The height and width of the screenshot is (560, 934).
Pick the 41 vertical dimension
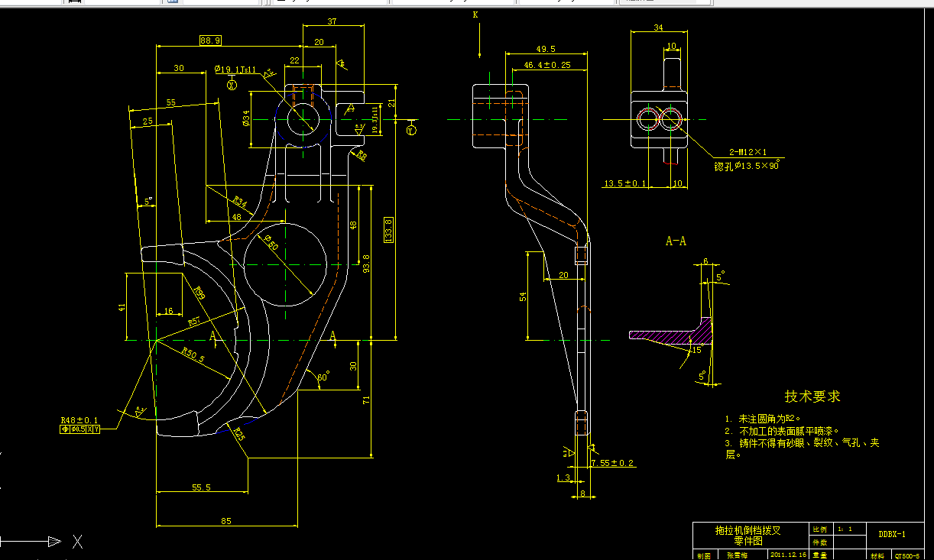click(122, 307)
